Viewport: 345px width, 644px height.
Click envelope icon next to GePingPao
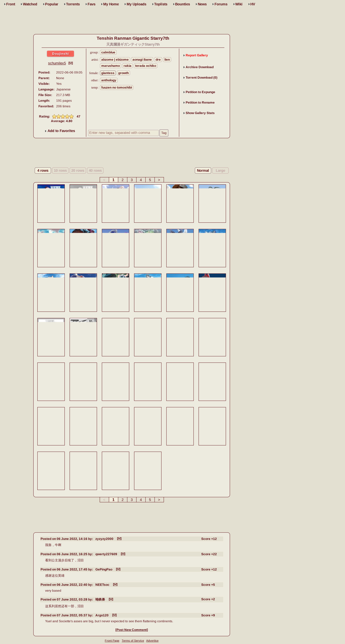pos(118,569)
